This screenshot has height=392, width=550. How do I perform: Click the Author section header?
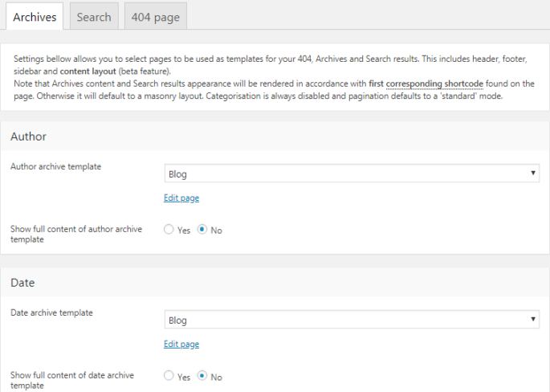(x=29, y=137)
